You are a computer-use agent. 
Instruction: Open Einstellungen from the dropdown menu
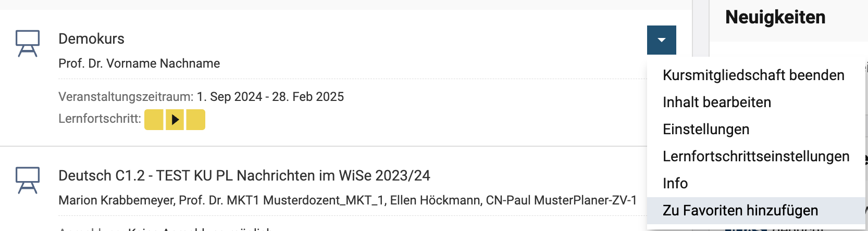click(705, 130)
